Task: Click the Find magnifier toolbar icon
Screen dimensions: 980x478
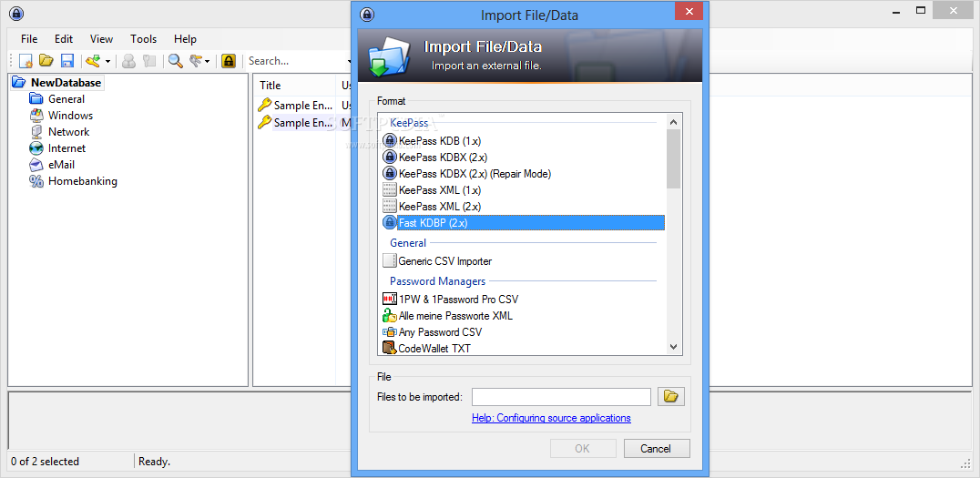Action: click(x=176, y=61)
